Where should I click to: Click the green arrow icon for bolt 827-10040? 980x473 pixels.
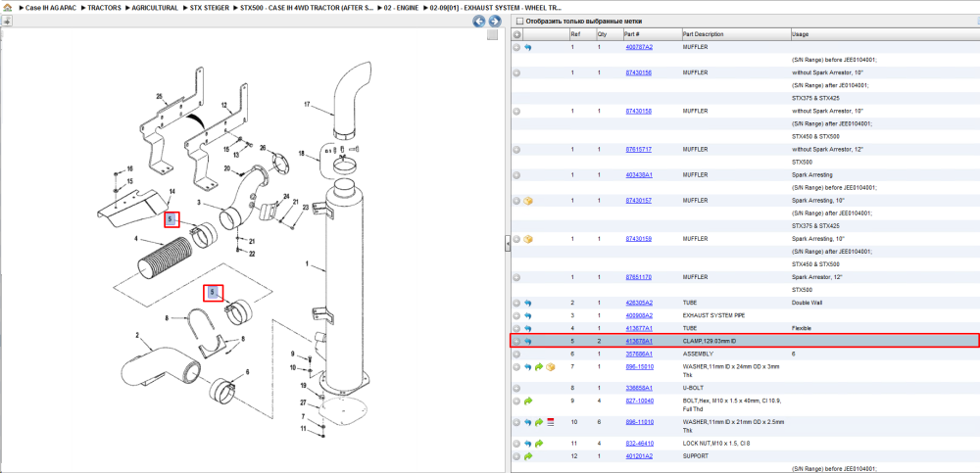[528, 401]
